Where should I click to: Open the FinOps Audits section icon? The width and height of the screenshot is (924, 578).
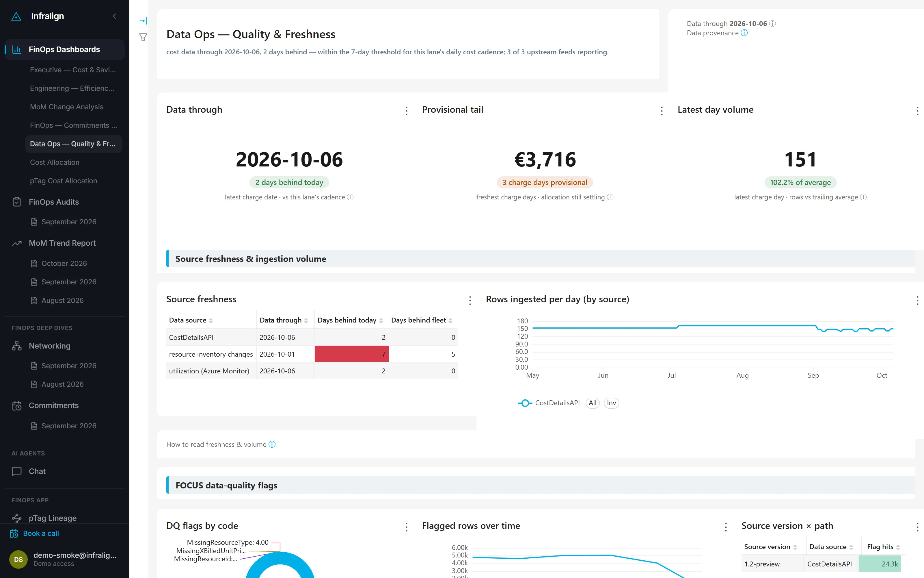17,202
